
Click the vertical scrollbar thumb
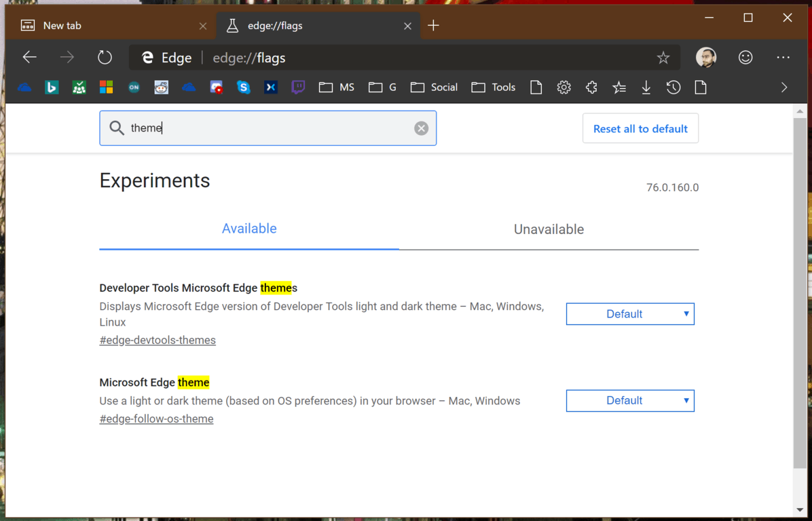(x=800, y=293)
